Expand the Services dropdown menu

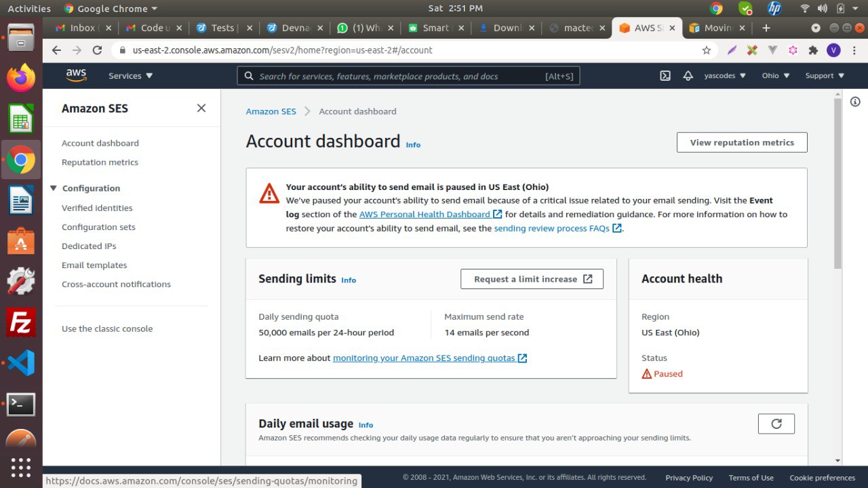131,76
